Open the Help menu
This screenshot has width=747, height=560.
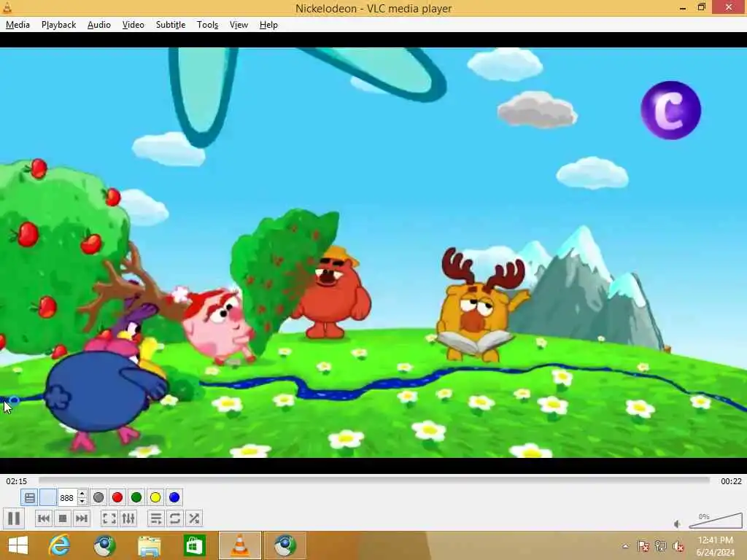tap(268, 25)
